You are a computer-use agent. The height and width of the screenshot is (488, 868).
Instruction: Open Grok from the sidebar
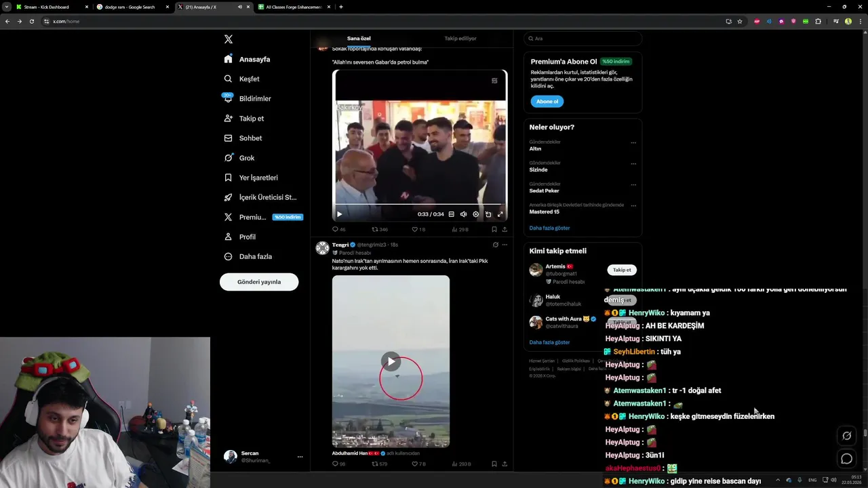(239, 158)
